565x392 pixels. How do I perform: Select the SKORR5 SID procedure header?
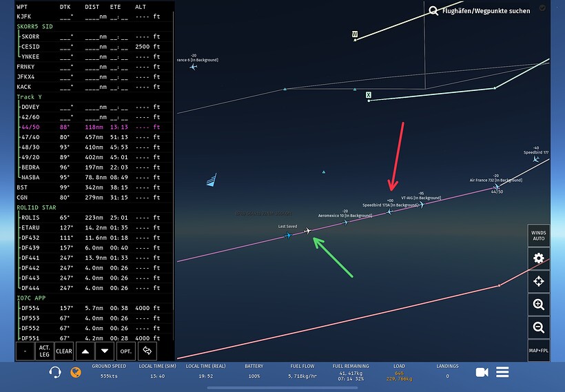pyautogui.click(x=34, y=26)
